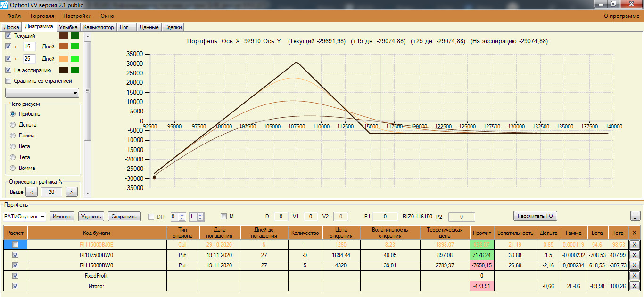The width and height of the screenshot is (644, 297).
Task: Uncheck Расчет box for RI107500BW0 row
Action: coord(16,255)
